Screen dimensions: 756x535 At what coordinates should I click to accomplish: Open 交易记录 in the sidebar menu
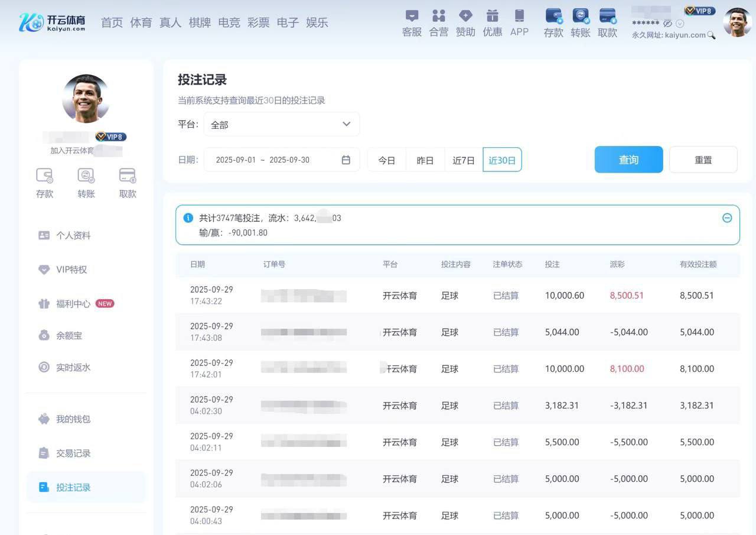[x=73, y=453]
